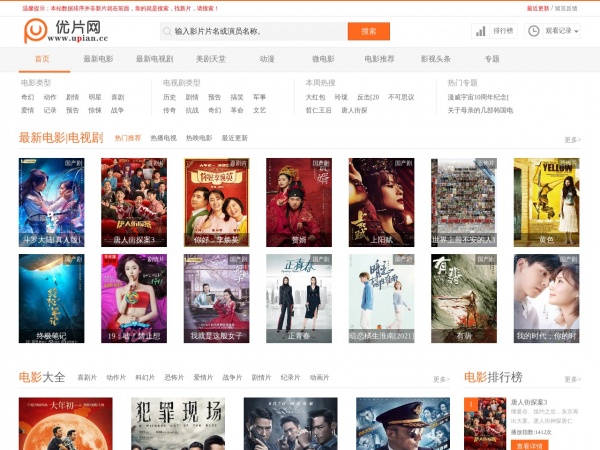Viewport: 600px width, 450px height.
Task: Open the 我就是这般女子 poster
Action: [x=217, y=298]
